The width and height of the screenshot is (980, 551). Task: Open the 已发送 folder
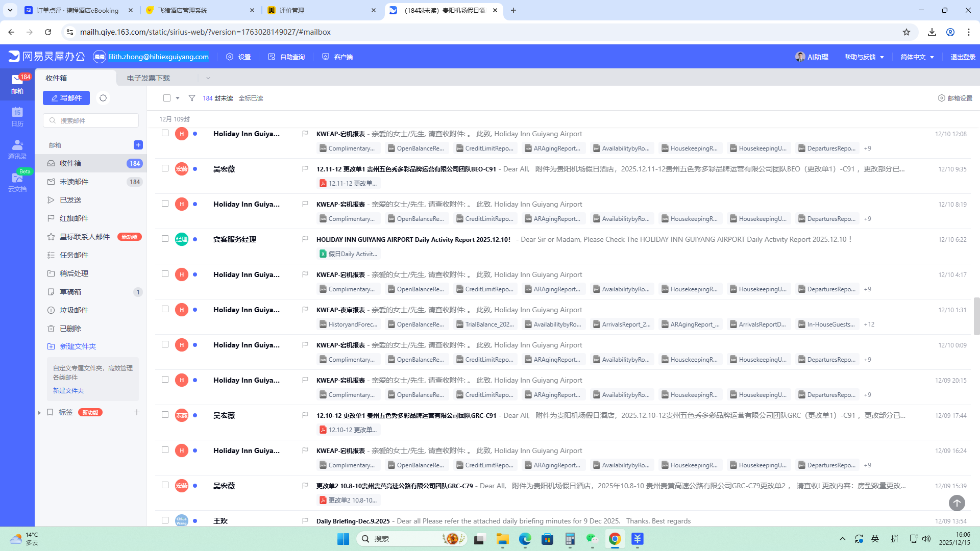[70, 200]
